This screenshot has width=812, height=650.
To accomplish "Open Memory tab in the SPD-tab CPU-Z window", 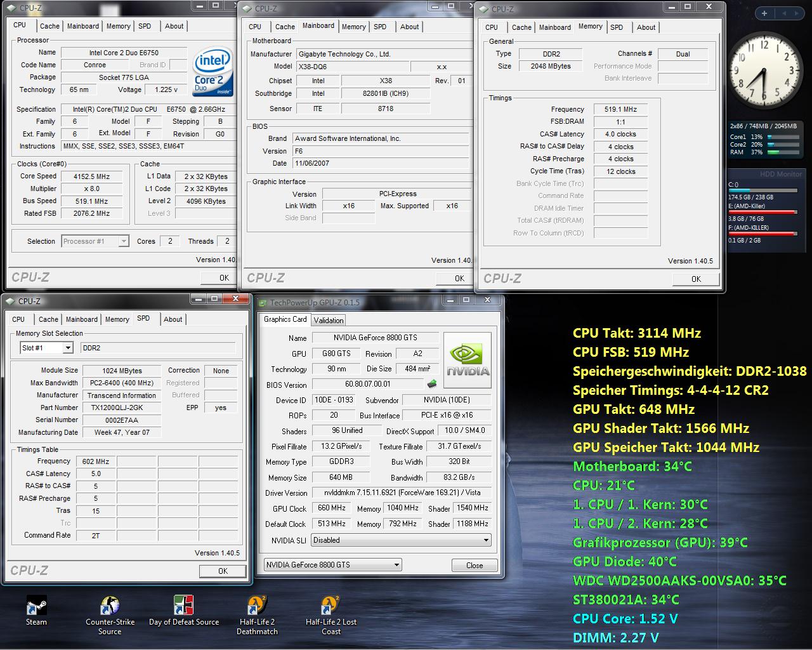I will click(117, 319).
